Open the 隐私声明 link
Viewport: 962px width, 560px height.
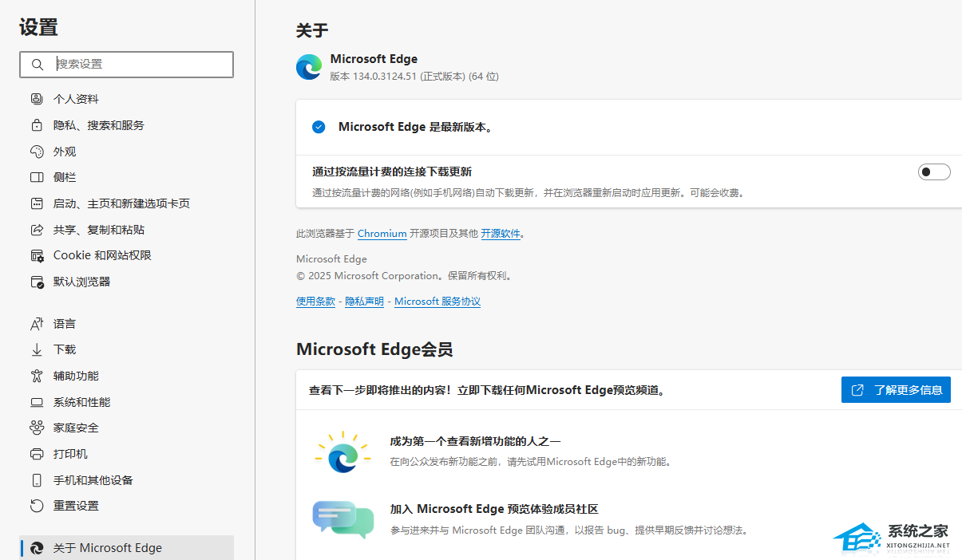point(364,302)
